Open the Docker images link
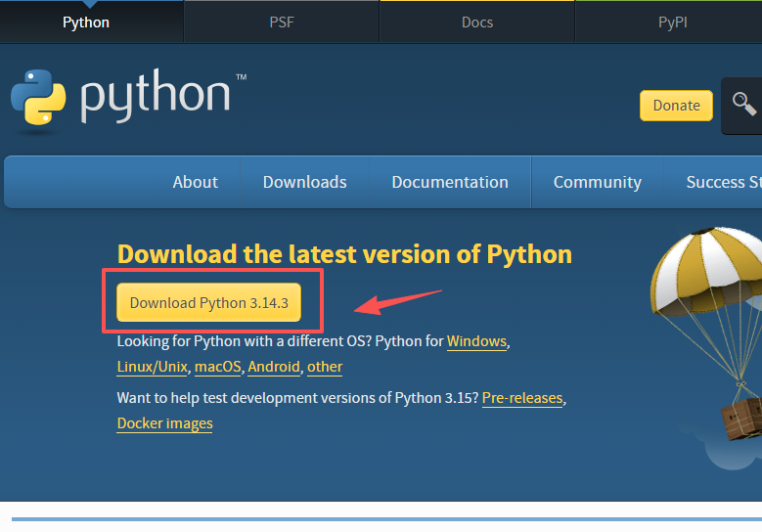This screenshot has width=762, height=532. tap(164, 423)
